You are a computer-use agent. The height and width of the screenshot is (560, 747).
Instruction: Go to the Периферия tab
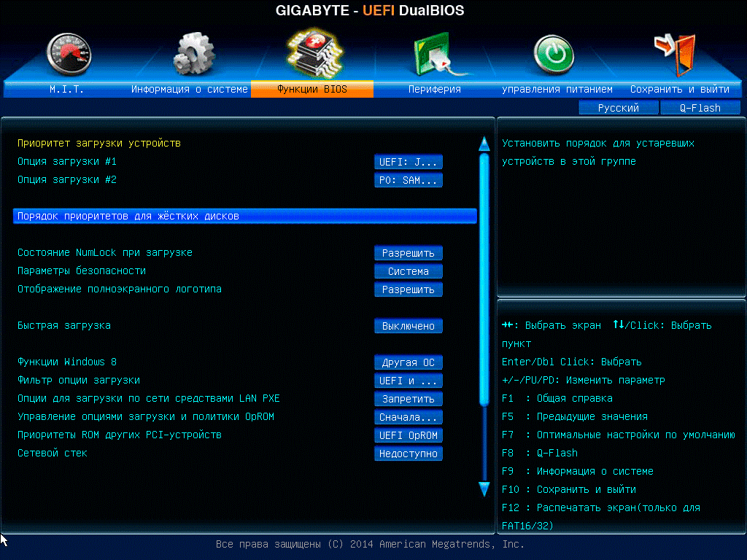coord(435,89)
